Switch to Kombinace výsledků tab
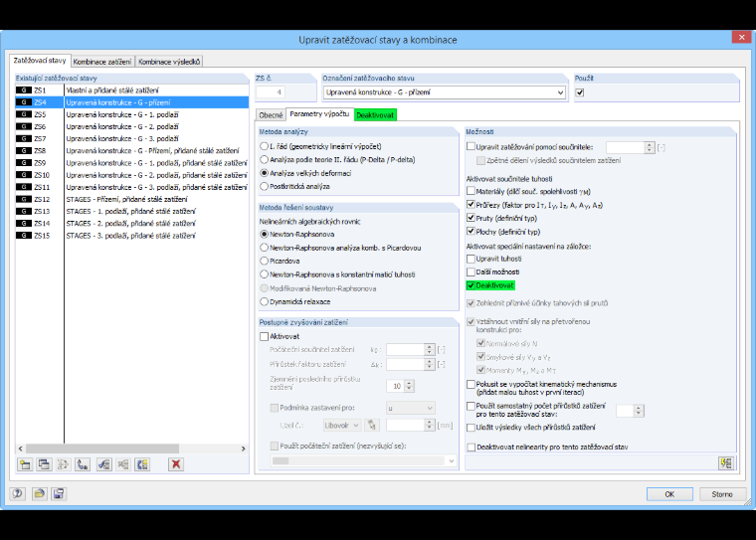The width and height of the screenshot is (756, 540). tap(169, 62)
